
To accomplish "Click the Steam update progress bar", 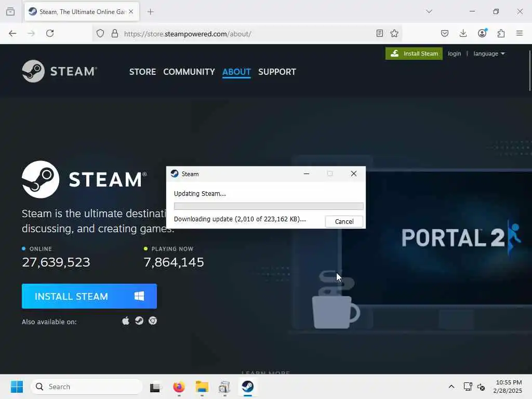I will [269, 206].
